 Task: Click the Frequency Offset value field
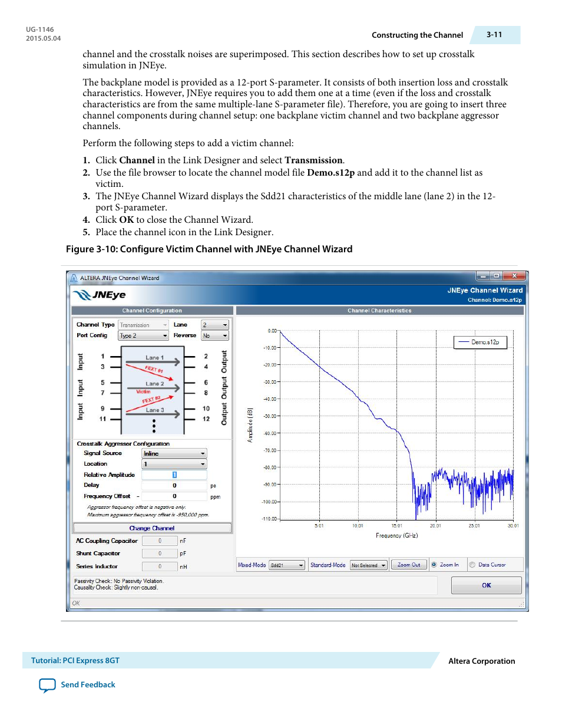174,496
